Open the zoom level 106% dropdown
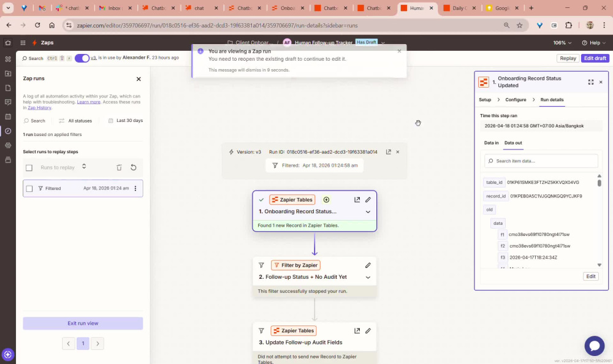 click(562, 43)
